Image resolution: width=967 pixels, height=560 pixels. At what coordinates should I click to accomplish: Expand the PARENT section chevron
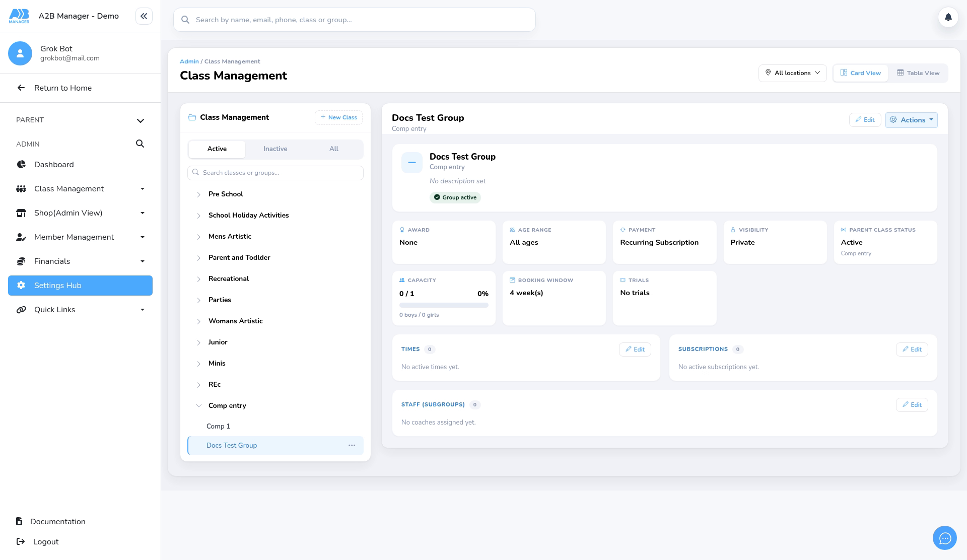point(141,120)
